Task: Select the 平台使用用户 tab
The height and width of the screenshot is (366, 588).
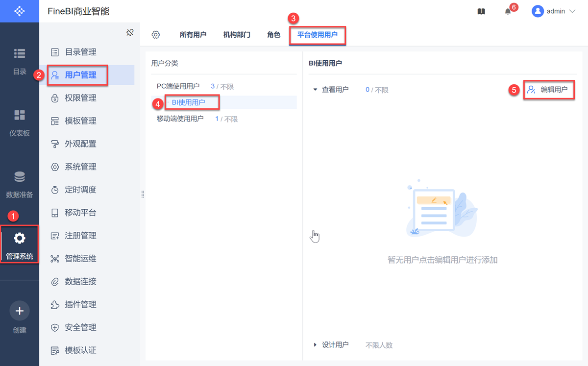Action: 318,35
